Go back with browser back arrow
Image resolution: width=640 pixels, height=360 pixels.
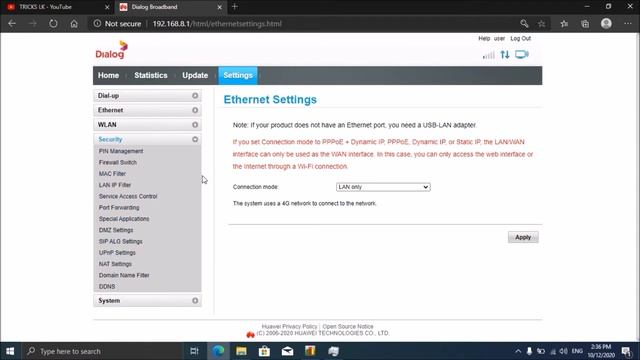[x=12, y=24]
